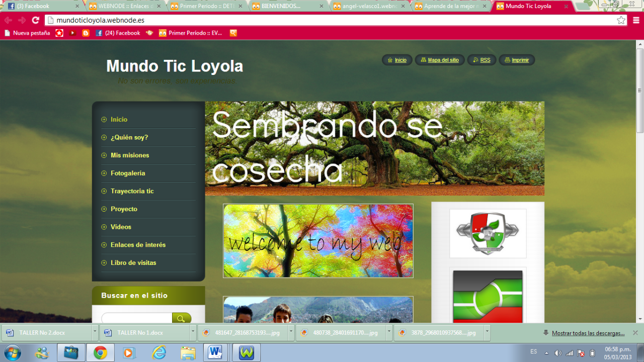Expand options for TALLER No 1.docx download
644x362 pixels.
click(193, 332)
